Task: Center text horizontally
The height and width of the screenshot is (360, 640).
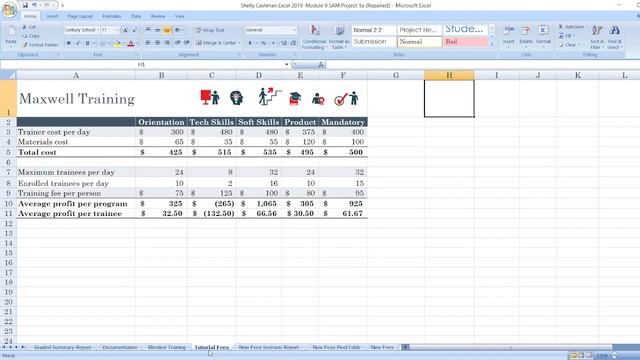Action: pyautogui.click(x=157, y=43)
